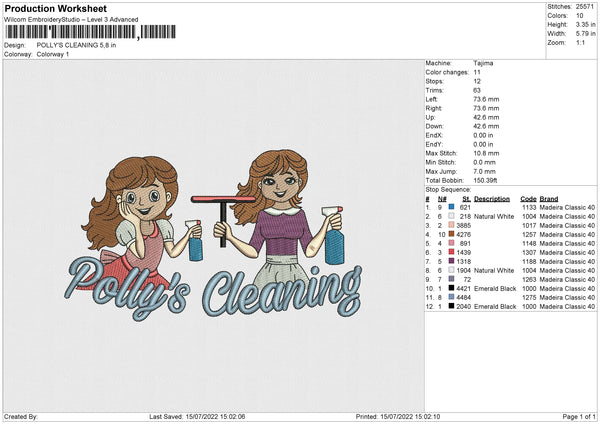Click the Total Bobbin value '150.39ft'

click(485, 181)
